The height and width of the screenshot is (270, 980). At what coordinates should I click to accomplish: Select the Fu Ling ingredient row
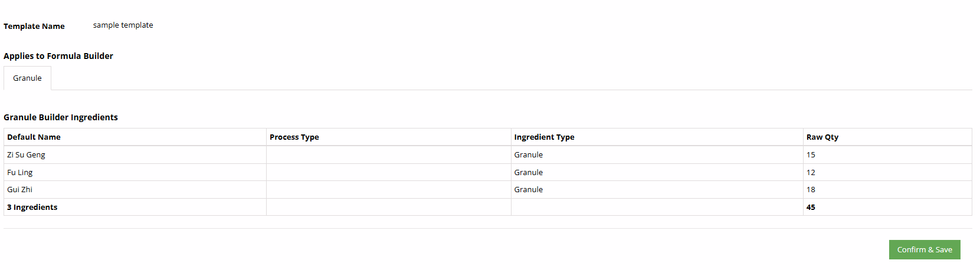tap(20, 172)
